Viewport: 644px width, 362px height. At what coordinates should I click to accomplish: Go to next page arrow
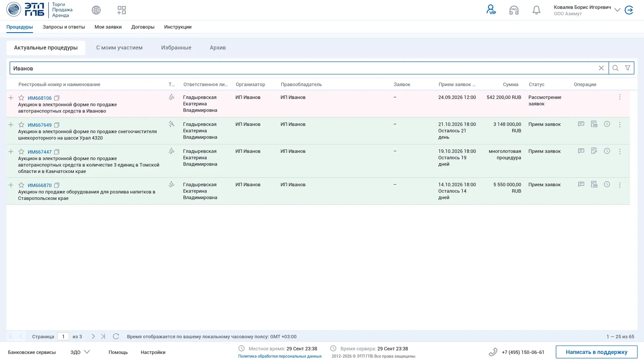tap(93, 336)
